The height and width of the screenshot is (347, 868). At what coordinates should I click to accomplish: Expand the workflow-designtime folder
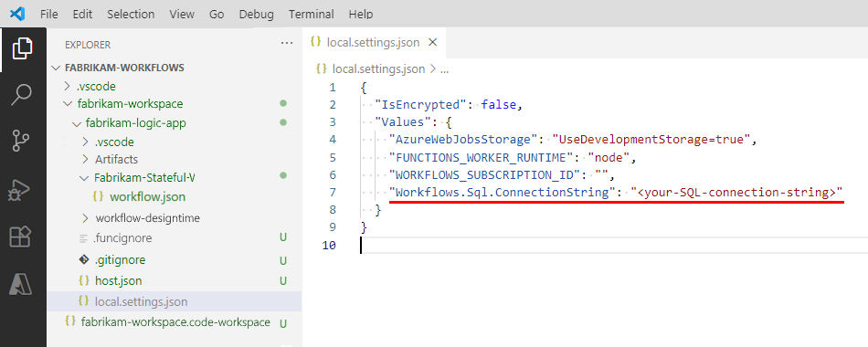click(85, 218)
